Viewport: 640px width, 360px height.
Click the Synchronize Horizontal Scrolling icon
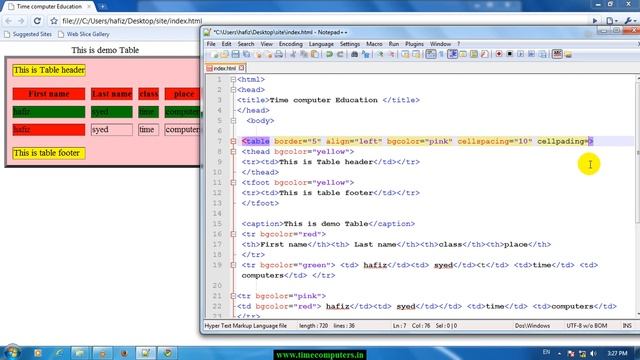point(416,54)
